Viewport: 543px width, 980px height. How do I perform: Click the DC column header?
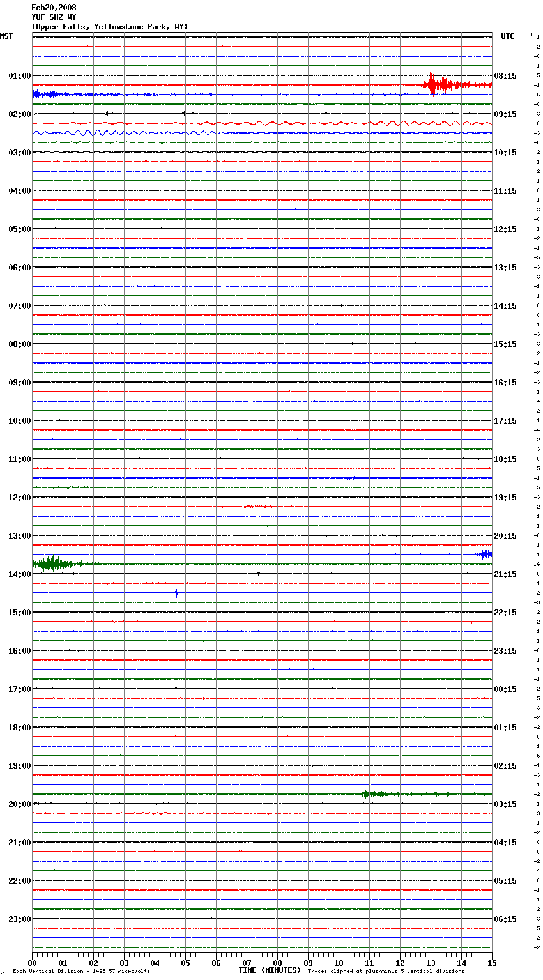click(x=530, y=34)
